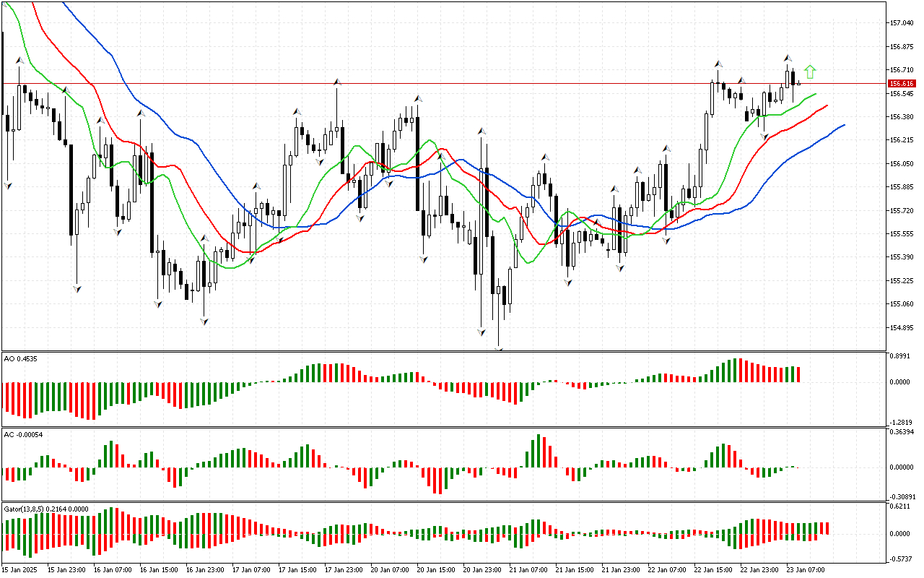Click the 16 Jan 07:00 time label
This screenshot has width=924, height=578.
point(114,569)
